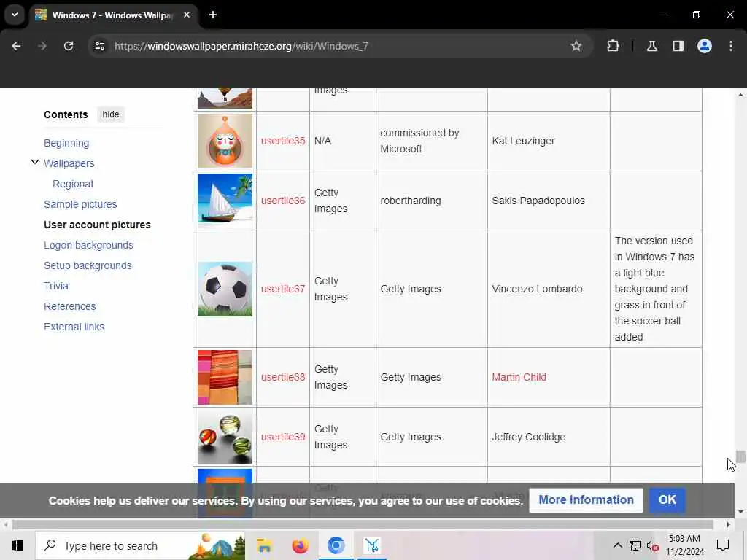Jump to References section
747x560 pixels.
(x=69, y=306)
